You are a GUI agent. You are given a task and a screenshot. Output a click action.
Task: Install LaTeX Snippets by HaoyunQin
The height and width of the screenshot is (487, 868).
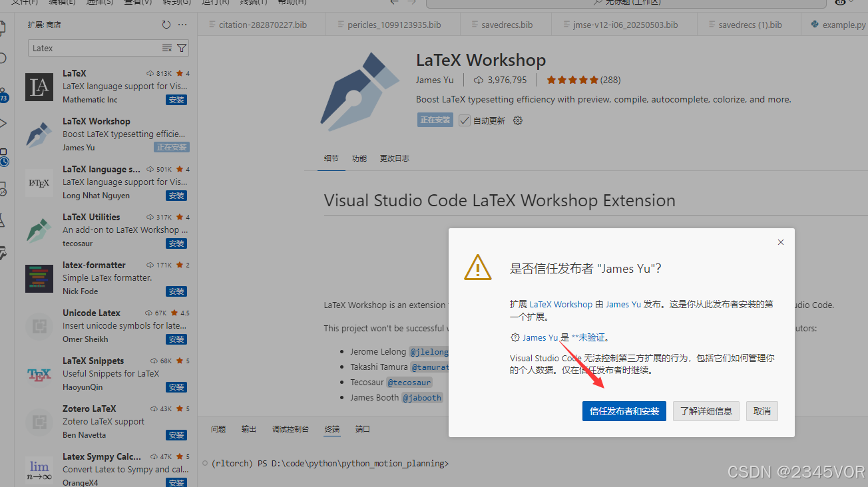click(x=176, y=387)
